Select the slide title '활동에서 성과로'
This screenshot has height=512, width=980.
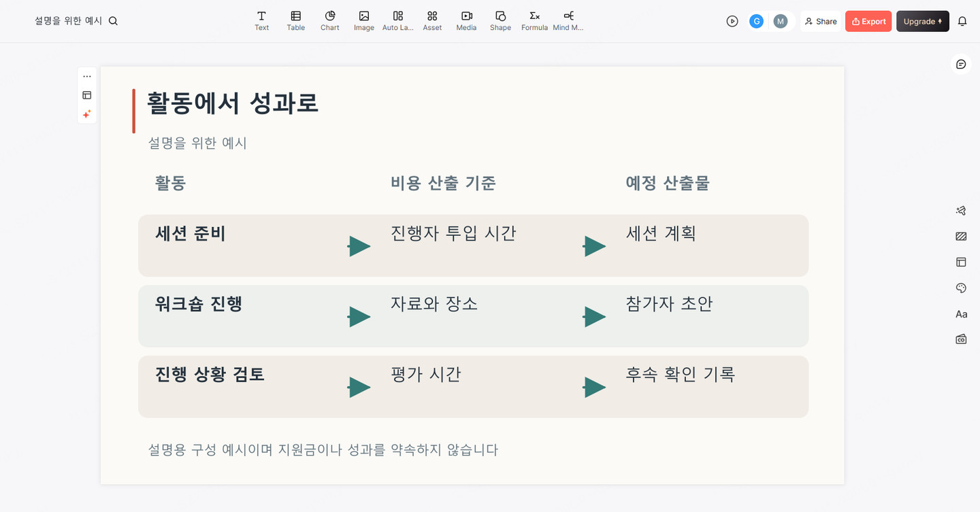point(233,103)
